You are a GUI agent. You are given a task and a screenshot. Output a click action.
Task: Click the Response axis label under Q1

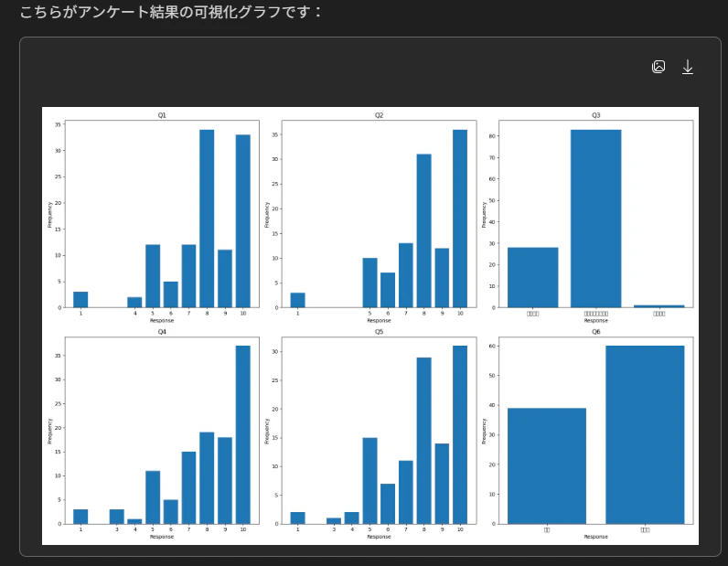[x=162, y=320]
